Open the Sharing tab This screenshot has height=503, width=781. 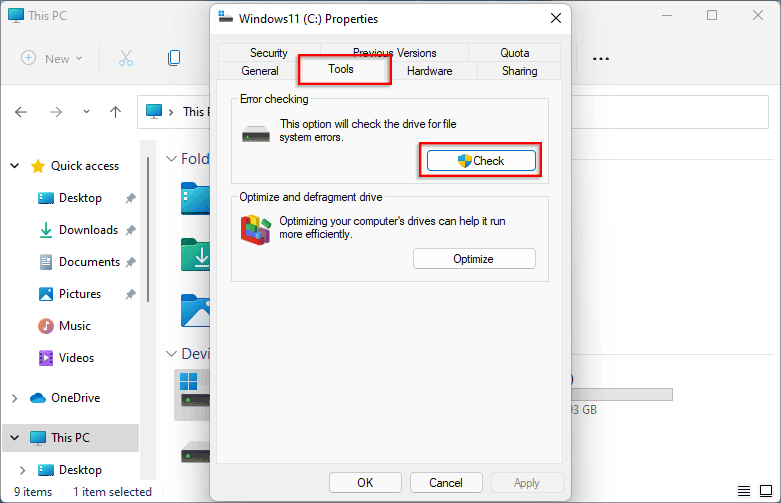pyautogui.click(x=520, y=71)
